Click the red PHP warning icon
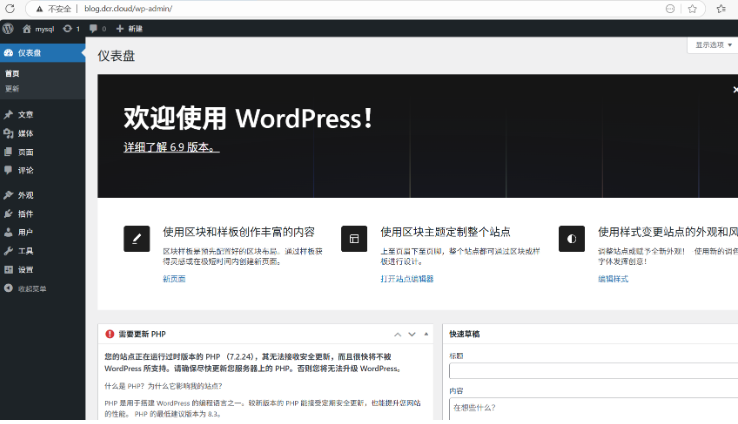This screenshot has width=738, height=424. (x=110, y=334)
